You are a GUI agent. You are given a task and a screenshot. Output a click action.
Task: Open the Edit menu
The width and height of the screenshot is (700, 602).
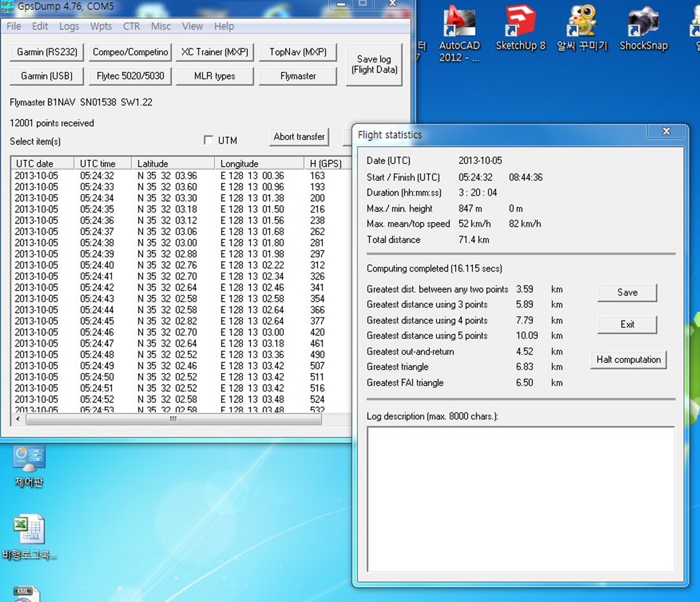tap(40, 26)
